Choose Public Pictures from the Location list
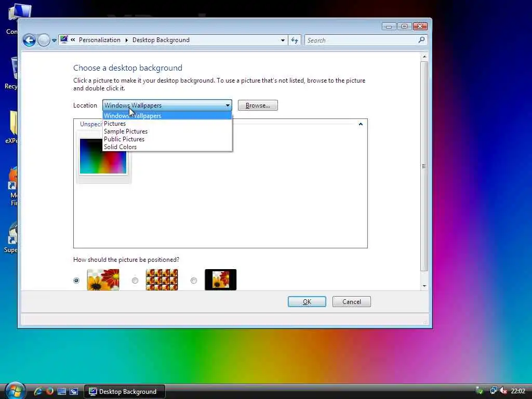Screen dimensions: 532x399 [x=167, y=139]
